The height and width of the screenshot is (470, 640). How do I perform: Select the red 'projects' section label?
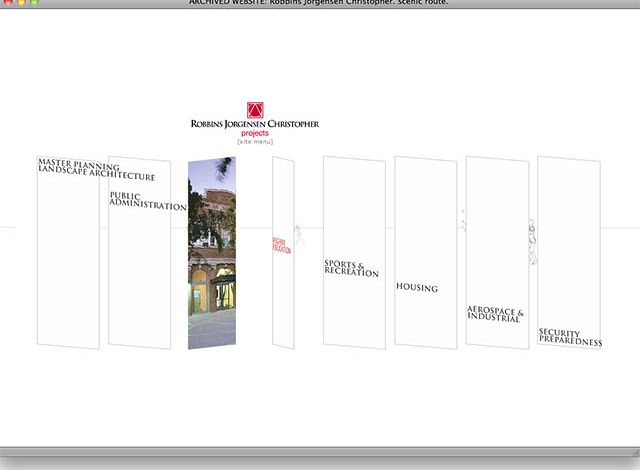pyautogui.click(x=255, y=133)
